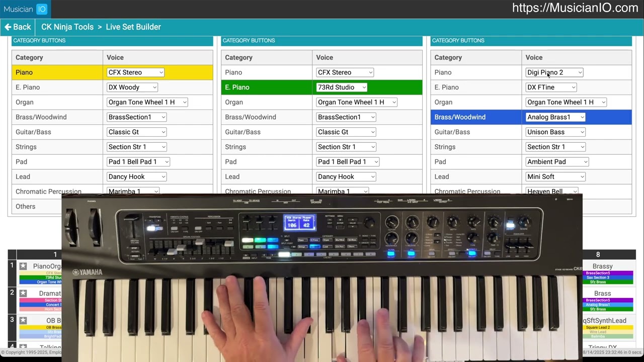Select the Dramat live set title
The image size is (644, 362).
[x=50, y=294]
